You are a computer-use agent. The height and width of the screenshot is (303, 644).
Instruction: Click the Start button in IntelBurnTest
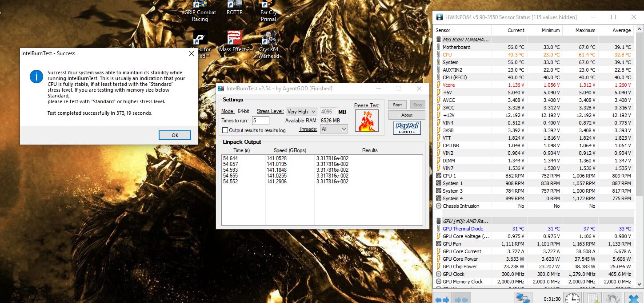tap(397, 105)
